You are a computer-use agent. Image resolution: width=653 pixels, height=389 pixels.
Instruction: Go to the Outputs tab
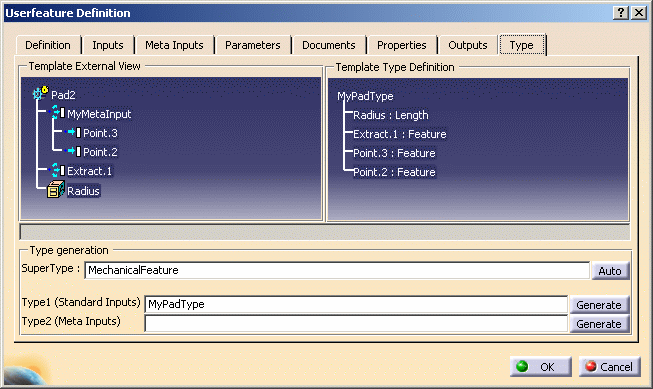pyautogui.click(x=468, y=45)
